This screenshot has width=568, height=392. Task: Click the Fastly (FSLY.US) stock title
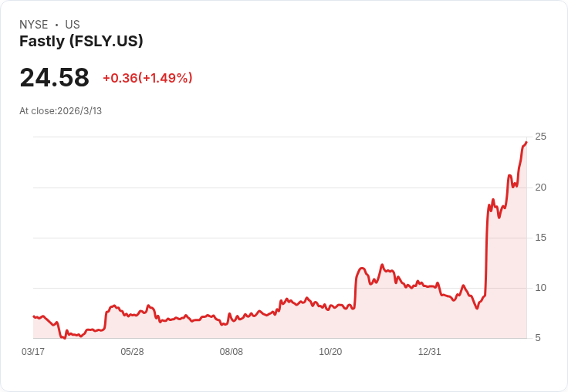[x=81, y=41]
